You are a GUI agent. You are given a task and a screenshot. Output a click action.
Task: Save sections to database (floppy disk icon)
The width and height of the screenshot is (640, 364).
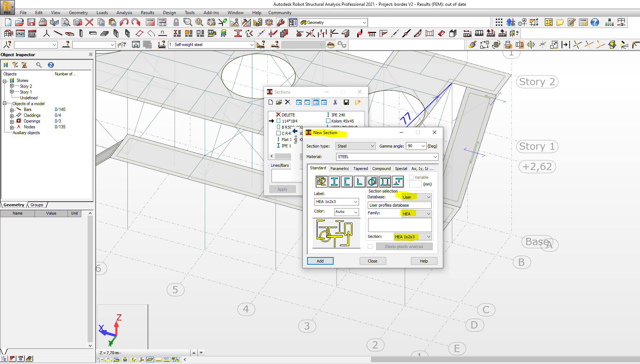[346, 102]
